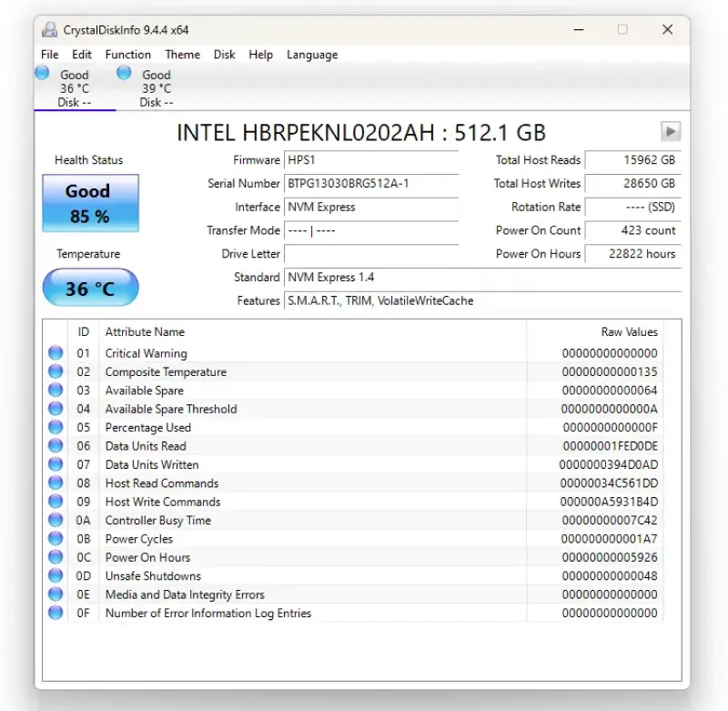Select the Unsafe Shutdowns attribute name
Image resolution: width=728 pixels, height=711 pixels.
pyautogui.click(x=153, y=576)
